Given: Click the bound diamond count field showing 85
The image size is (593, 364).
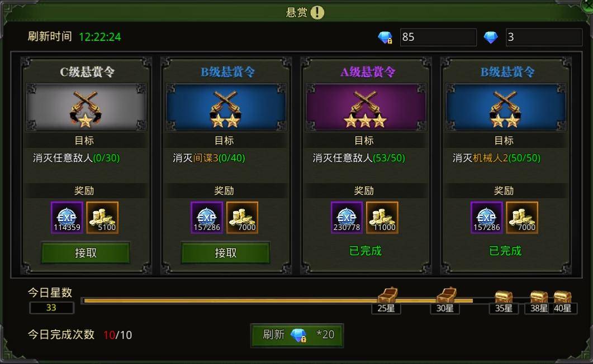Looking at the screenshot, I should tap(438, 37).
